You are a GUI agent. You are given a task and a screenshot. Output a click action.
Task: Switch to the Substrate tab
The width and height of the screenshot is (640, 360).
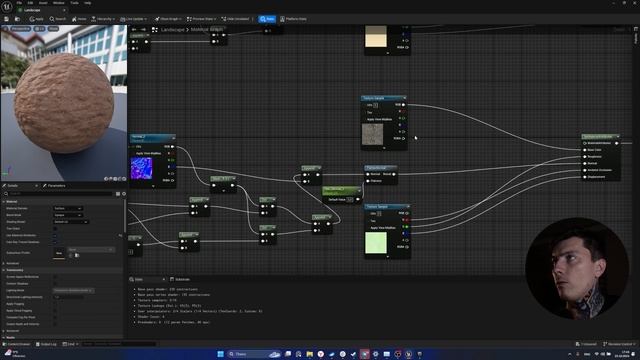[180, 279]
